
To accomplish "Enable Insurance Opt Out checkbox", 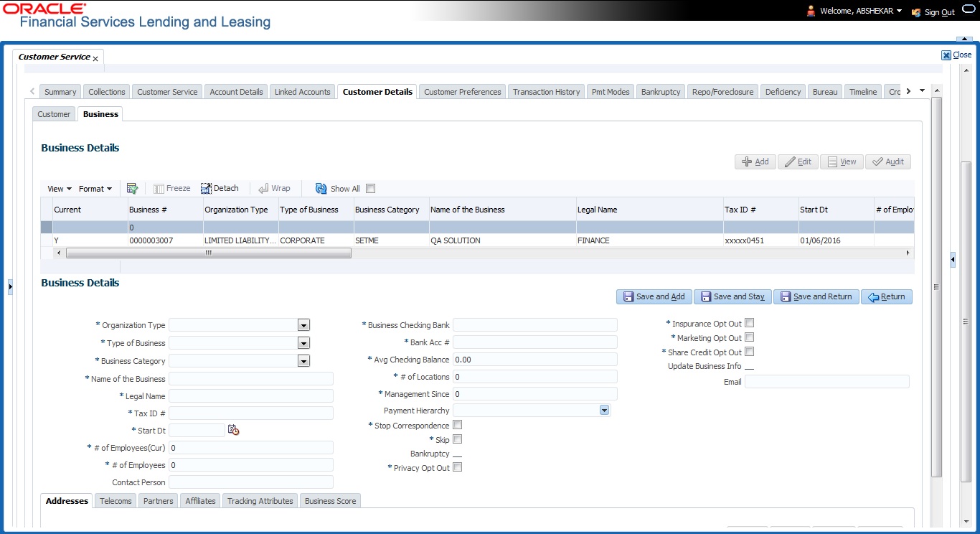I will 750,323.
